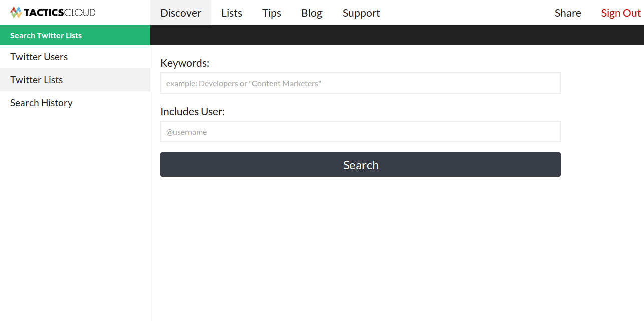Click the Tactics Cloud logo
Image resolution: width=644 pixels, height=321 pixels.
pyautogui.click(x=53, y=13)
